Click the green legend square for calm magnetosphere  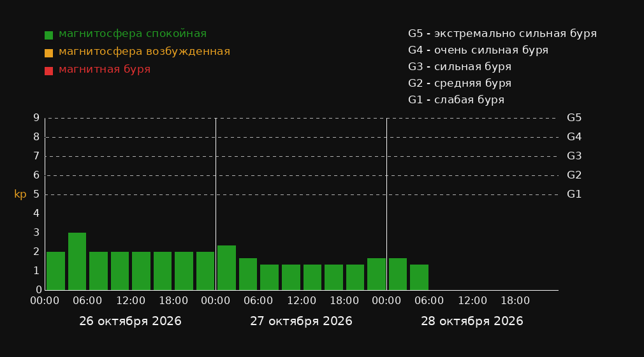(48, 35)
